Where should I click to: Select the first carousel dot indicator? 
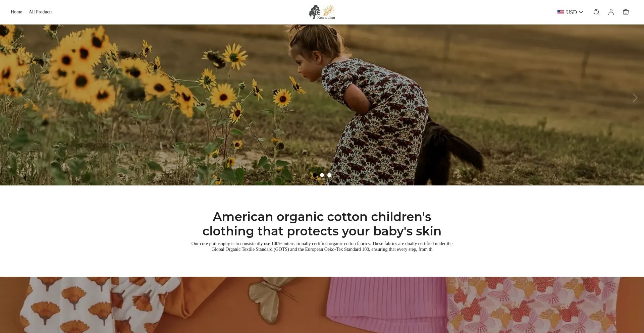click(315, 175)
